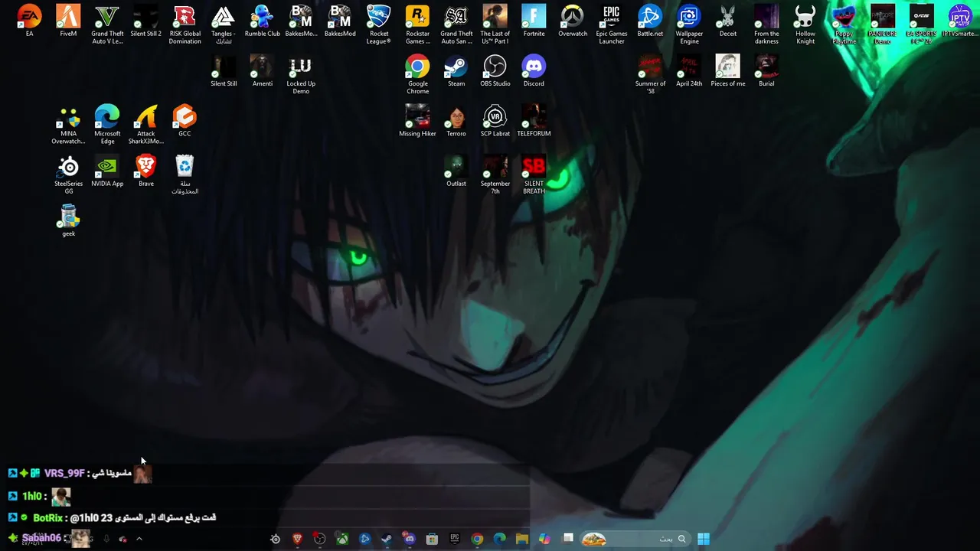This screenshot has width=980, height=551.
Task: Select the Terroro desktop icon
Action: click(x=456, y=121)
